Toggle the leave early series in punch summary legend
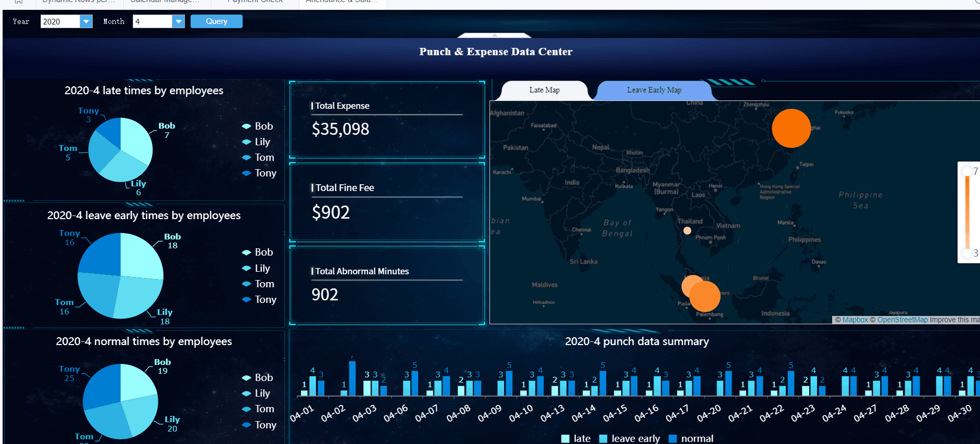The image size is (980, 444). (x=604, y=439)
